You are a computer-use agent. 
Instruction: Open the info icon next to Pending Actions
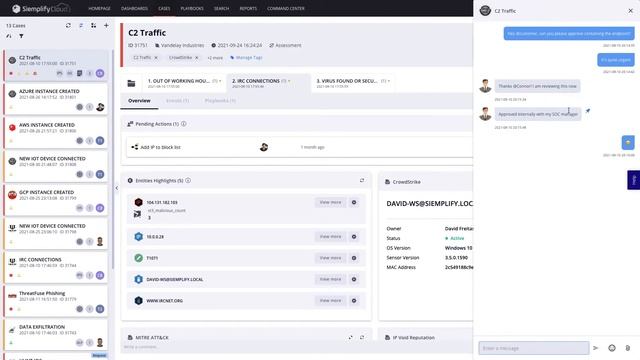[184, 124]
